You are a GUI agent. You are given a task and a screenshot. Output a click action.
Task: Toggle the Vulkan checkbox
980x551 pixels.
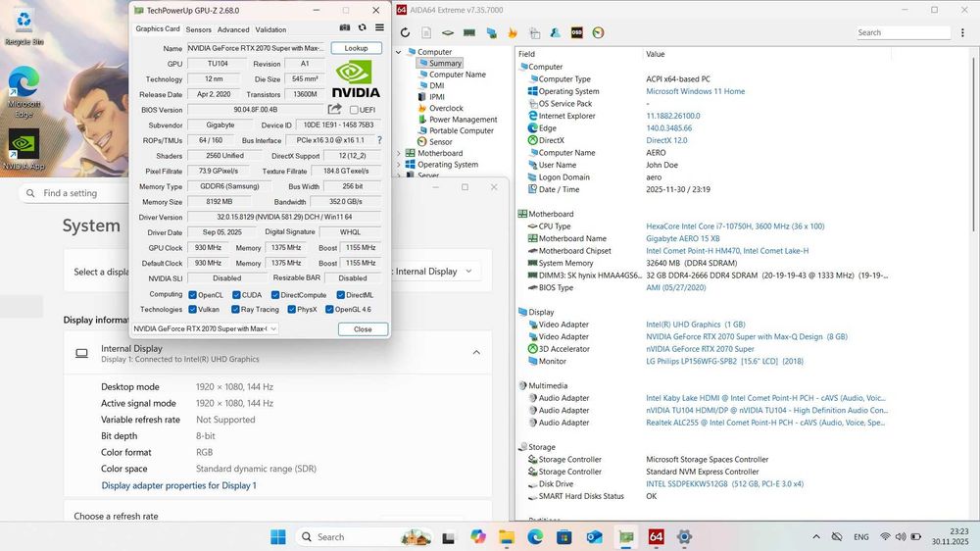click(192, 309)
